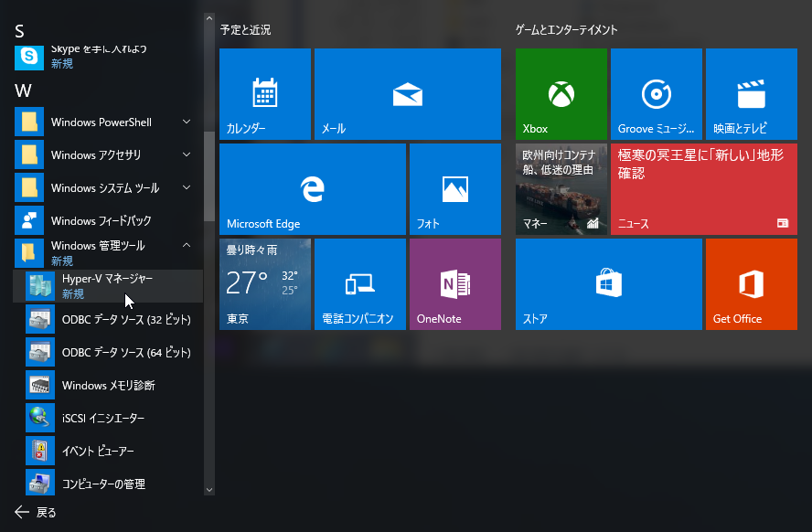Open the ストア tile
Viewport: 812px width, 532px height.
pyautogui.click(x=609, y=284)
